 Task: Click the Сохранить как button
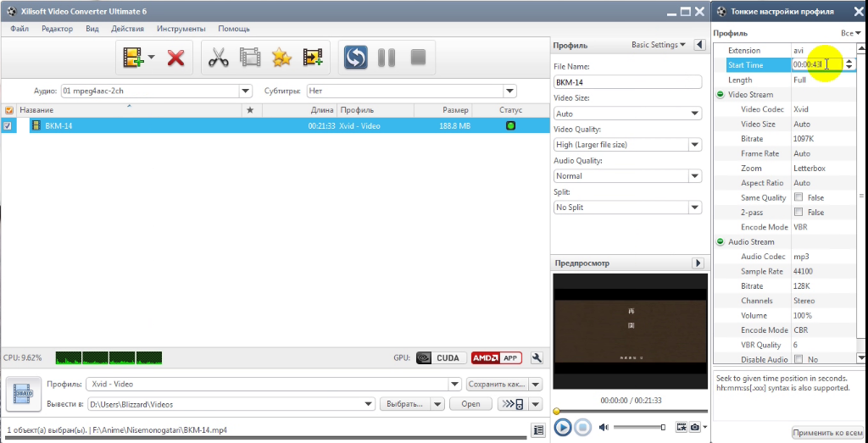point(498,384)
